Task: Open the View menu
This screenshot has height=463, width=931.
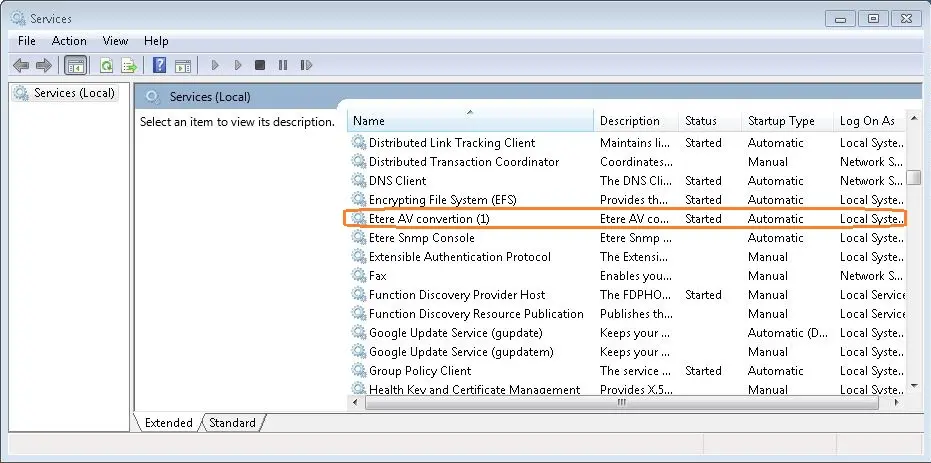Action: 115,41
